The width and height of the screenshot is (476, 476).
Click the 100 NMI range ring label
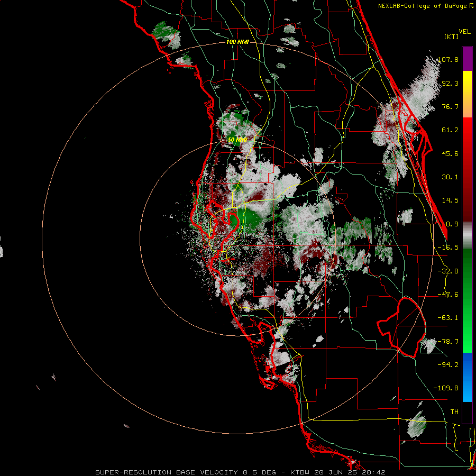237,42
